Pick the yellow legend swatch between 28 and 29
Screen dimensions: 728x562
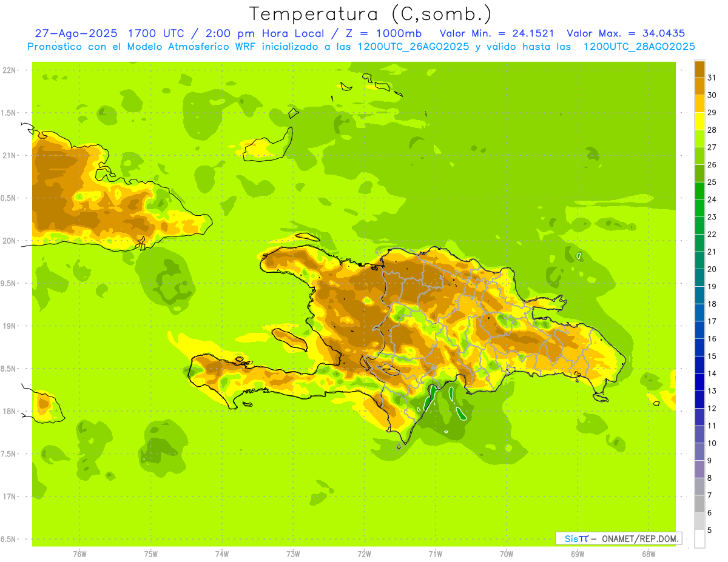coord(699,121)
